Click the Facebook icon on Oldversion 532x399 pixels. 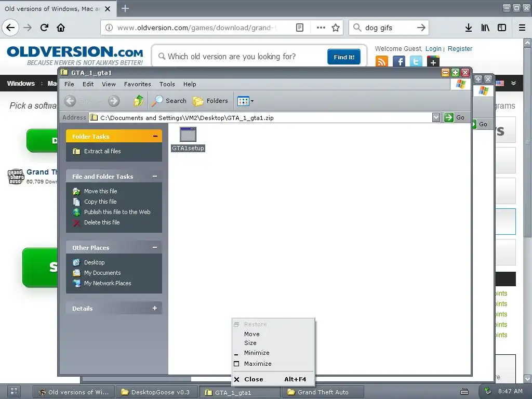[x=399, y=61]
